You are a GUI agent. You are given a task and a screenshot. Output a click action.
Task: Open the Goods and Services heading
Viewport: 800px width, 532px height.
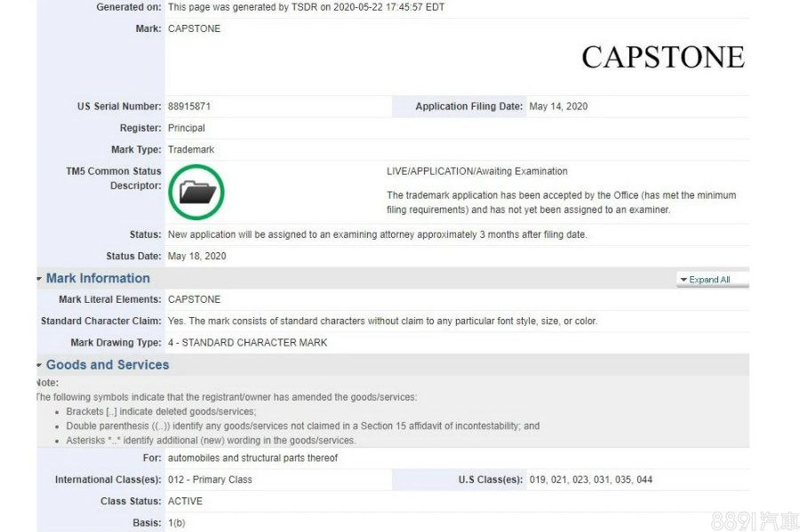click(x=108, y=365)
